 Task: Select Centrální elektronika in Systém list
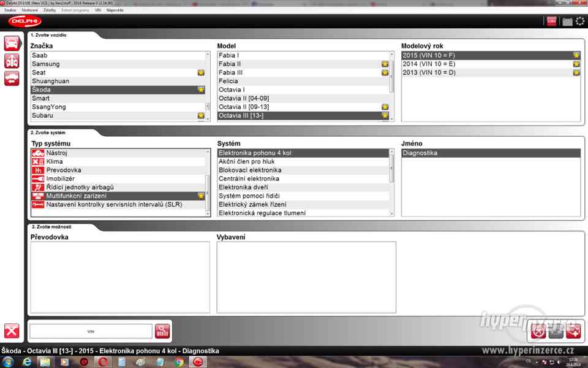pos(249,178)
